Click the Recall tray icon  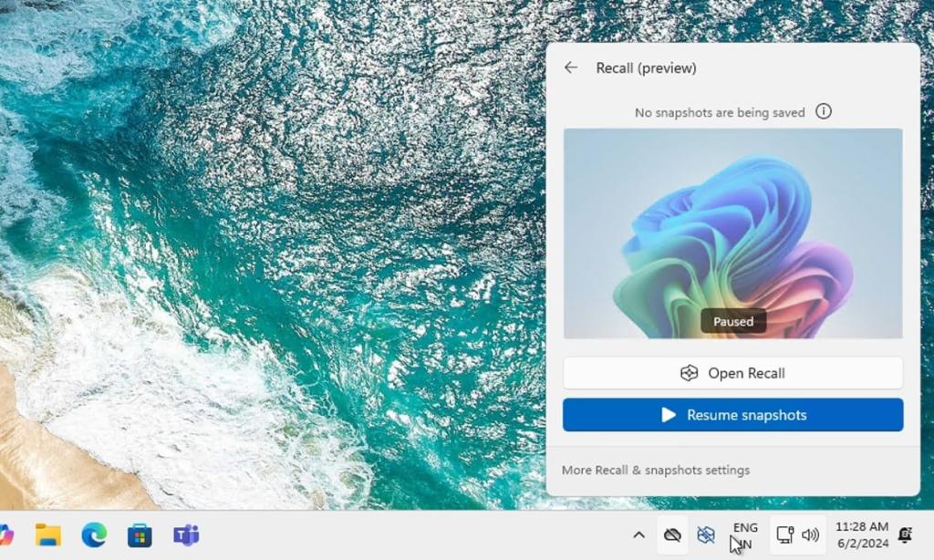pos(707,535)
